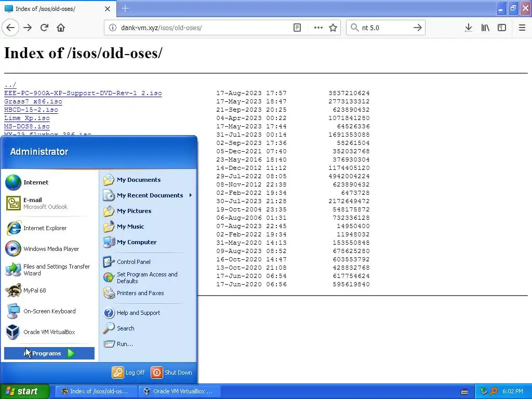
Task: Click the Windows start button
Action: pos(25,391)
